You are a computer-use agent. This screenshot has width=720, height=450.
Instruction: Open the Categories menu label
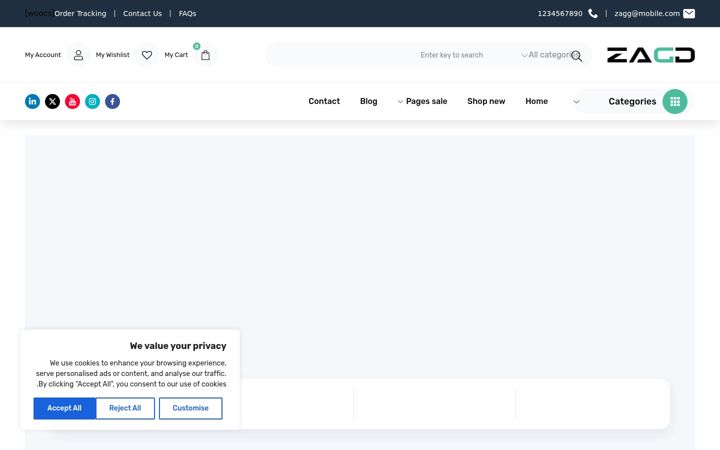pos(632,101)
